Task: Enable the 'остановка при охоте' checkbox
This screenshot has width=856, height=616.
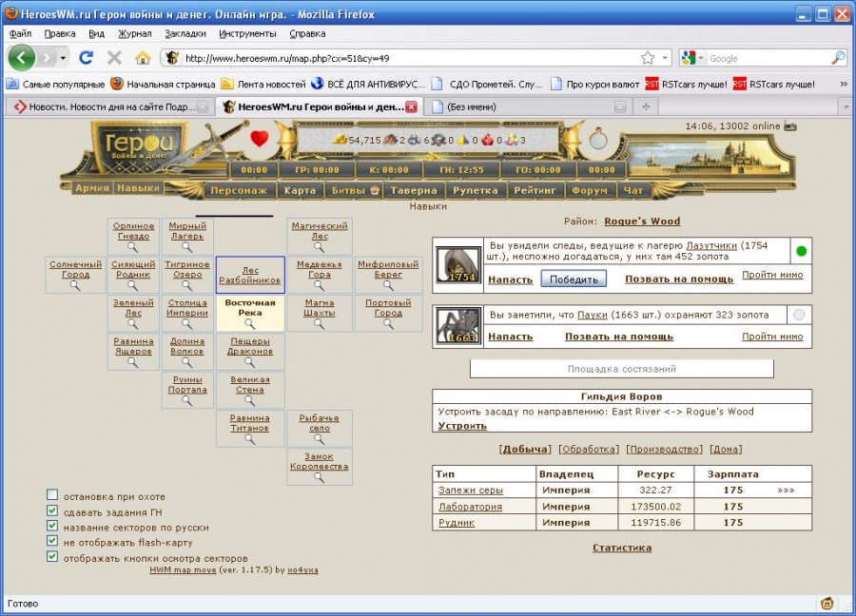Action: 52,496
